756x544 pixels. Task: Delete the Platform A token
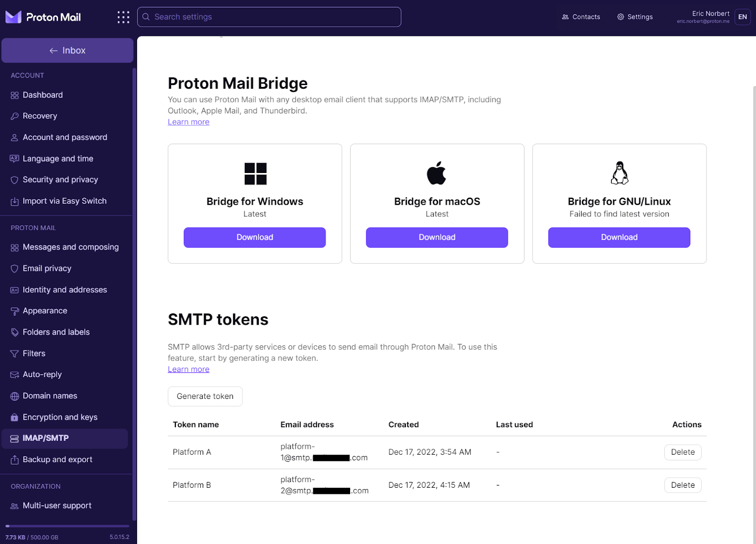pyautogui.click(x=682, y=452)
